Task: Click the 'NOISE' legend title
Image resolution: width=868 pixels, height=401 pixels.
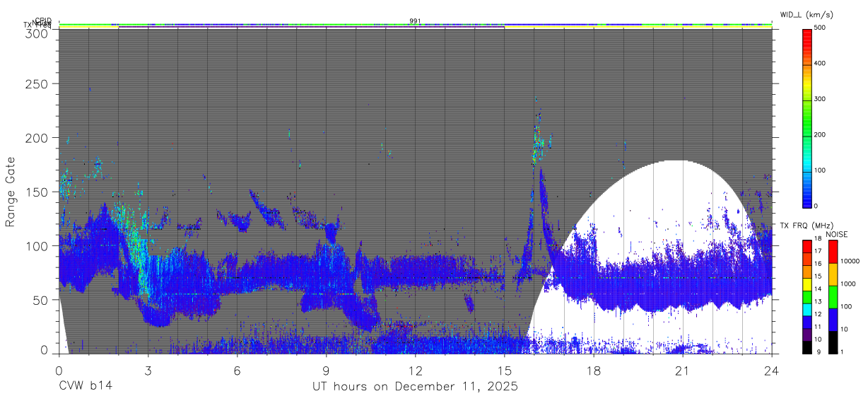Action: [x=837, y=234]
